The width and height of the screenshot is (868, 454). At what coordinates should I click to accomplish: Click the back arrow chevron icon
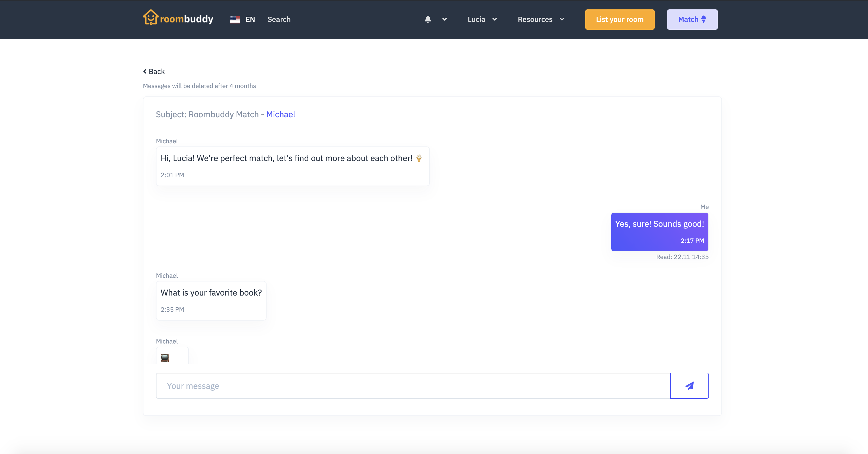(x=145, y=71)
